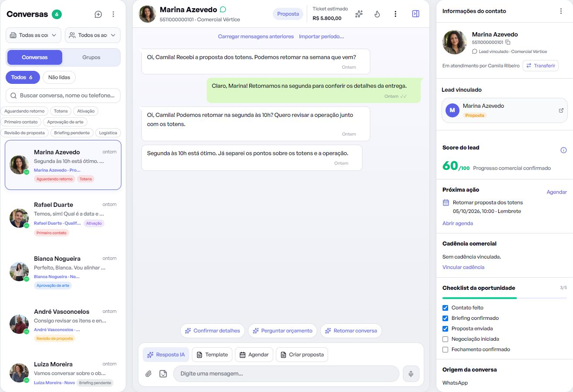The image size is (573, 392).
Task: Uncheck the Proposta enviada checkbox
Action: 445,329
